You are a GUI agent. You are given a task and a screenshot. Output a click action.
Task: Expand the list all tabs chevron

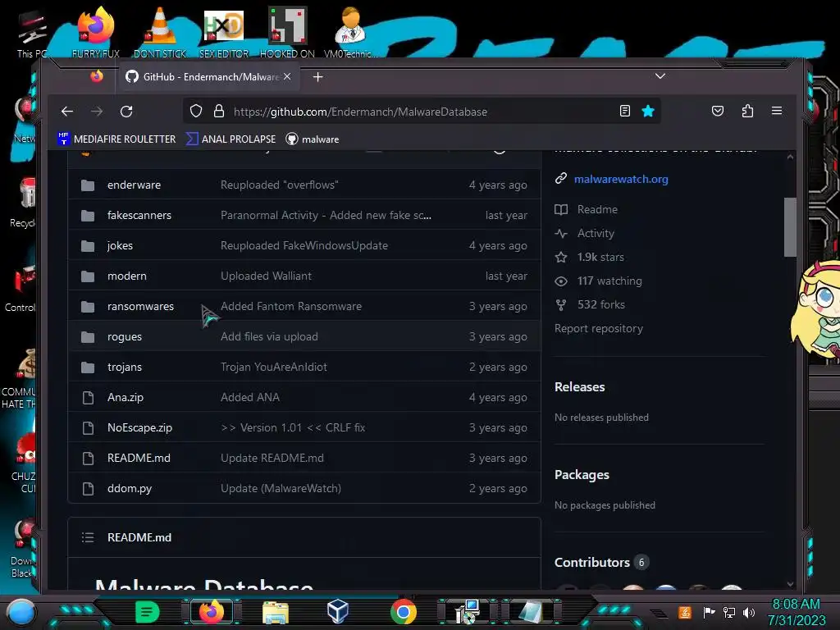[660, 76]
